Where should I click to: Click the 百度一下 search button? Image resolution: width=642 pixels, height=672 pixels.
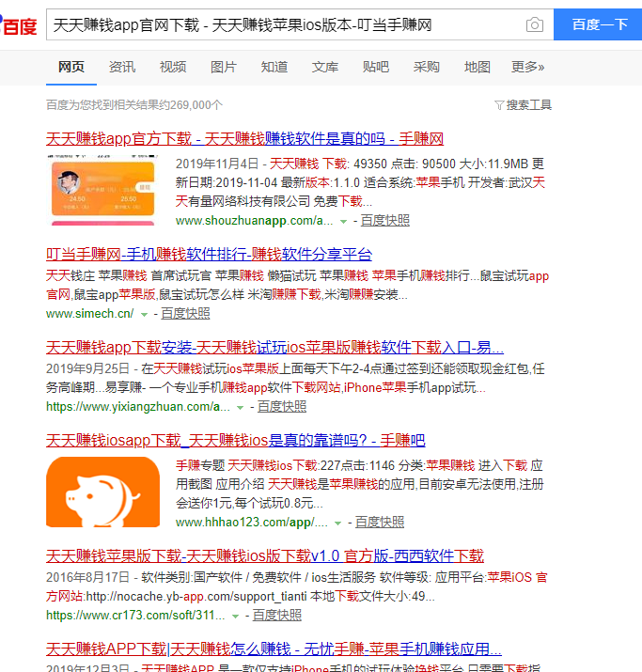click(x=598, y=24)
